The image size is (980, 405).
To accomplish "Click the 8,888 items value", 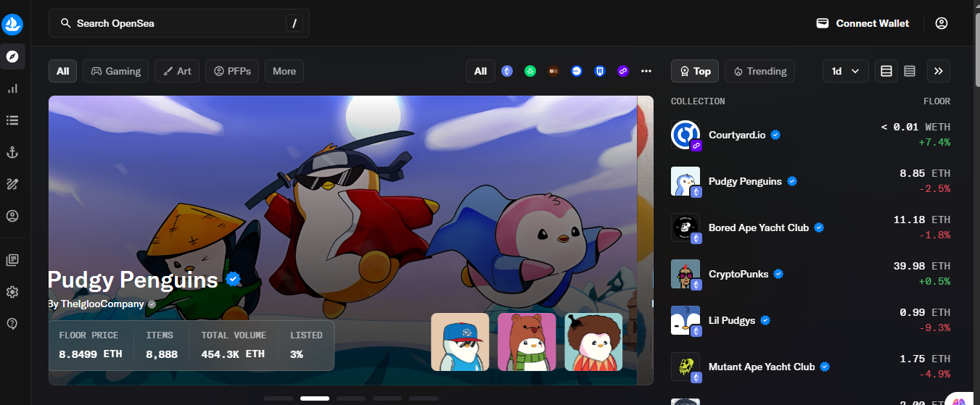I will point(161,354).
